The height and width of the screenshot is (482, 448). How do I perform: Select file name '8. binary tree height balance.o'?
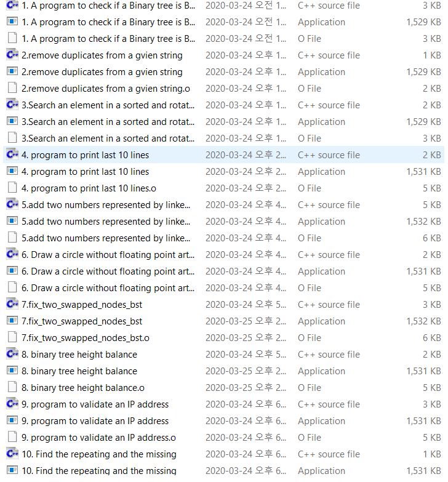(83, 387)
